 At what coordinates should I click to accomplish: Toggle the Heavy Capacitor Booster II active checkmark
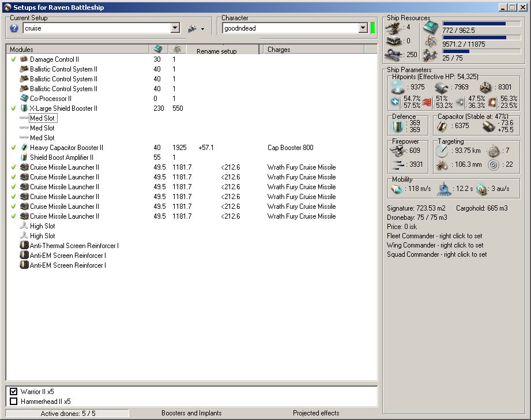coord(13,148)
